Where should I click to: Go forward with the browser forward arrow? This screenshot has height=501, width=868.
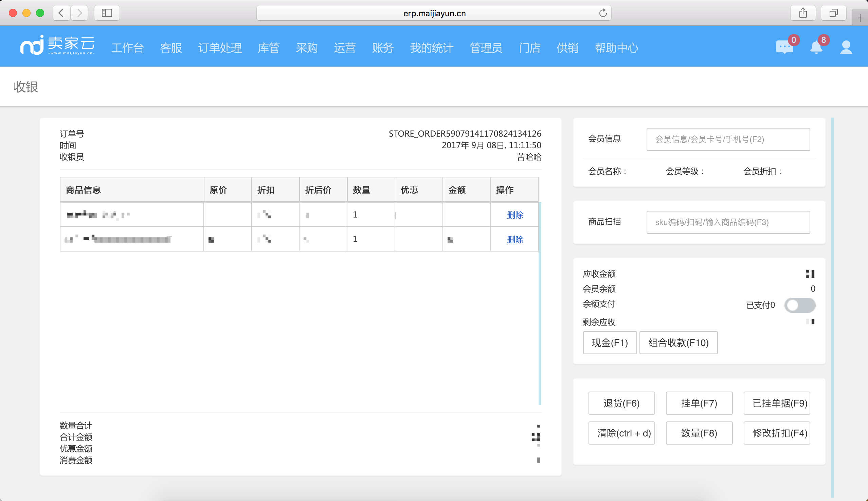[79, 13]
